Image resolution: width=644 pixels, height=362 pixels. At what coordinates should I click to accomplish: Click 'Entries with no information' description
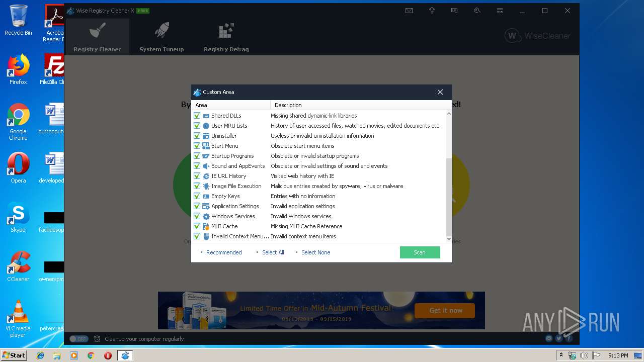(303, 196)
